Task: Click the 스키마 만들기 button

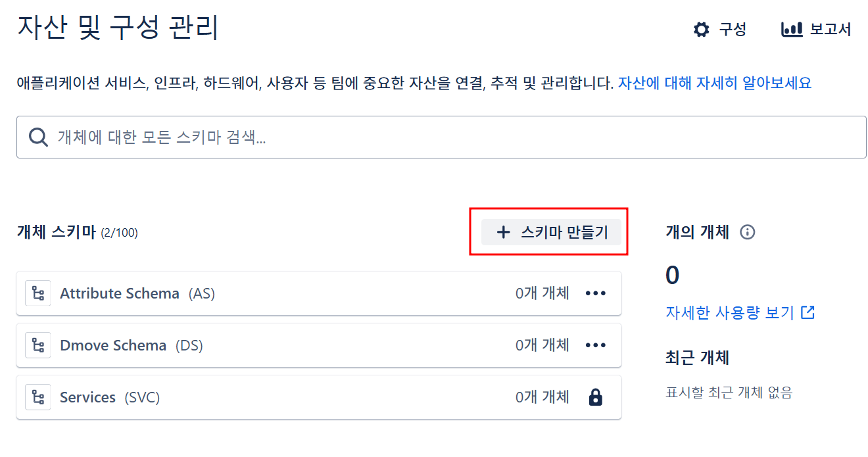Action: tap(551, 232)
